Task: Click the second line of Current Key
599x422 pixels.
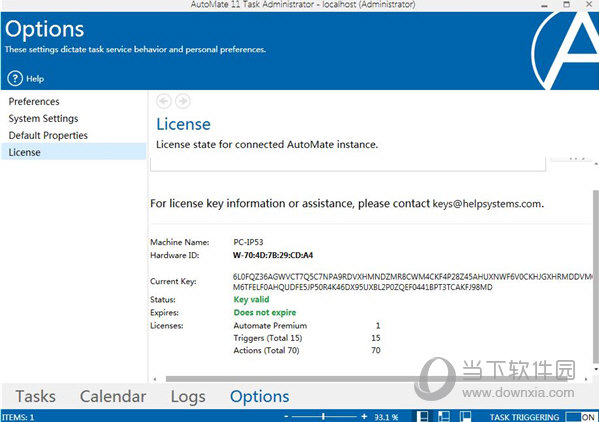Action: pyautogui.click(x=363, y=287)
